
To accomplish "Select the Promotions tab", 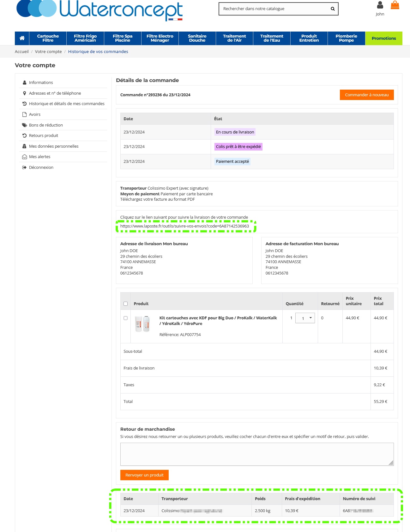I will (383, 38).
